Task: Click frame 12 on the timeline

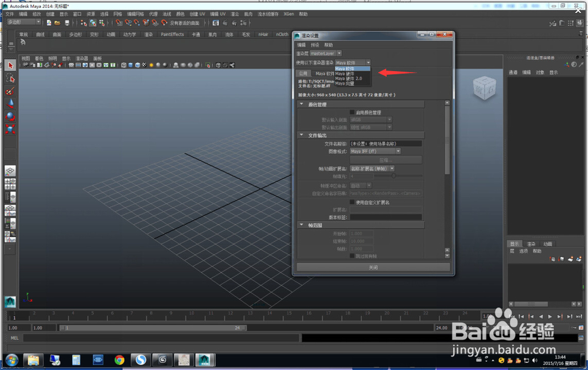Action: click(x=230, y=316)
